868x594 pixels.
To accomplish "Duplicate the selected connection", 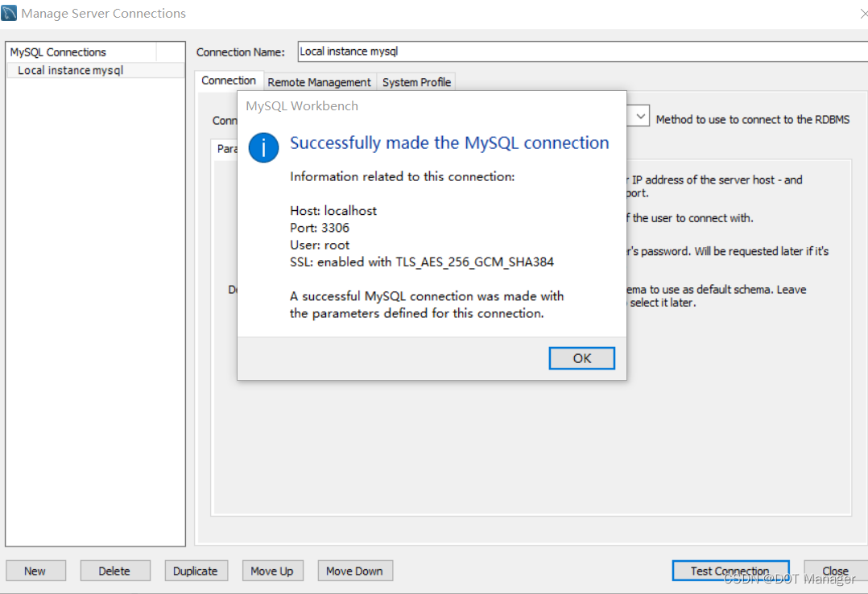I will 196,571.
